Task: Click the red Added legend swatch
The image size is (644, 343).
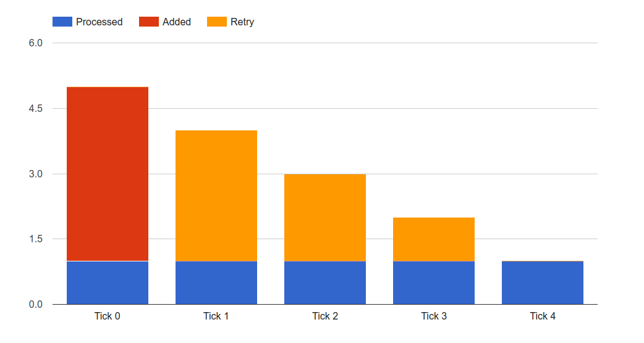Action: pyautogui.click(x=149, y=22)
